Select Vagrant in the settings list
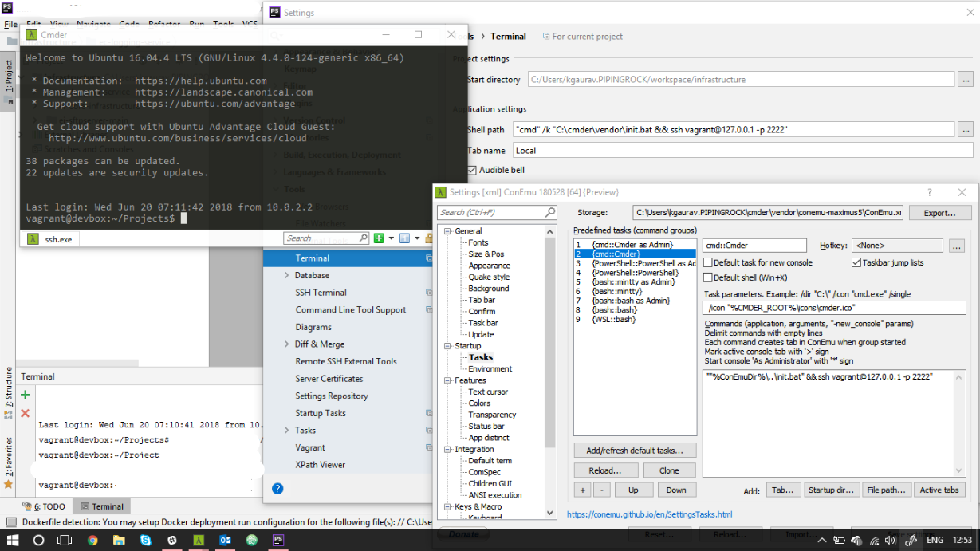This screenshot has width=980, height=551. click(x=311, y=447)
